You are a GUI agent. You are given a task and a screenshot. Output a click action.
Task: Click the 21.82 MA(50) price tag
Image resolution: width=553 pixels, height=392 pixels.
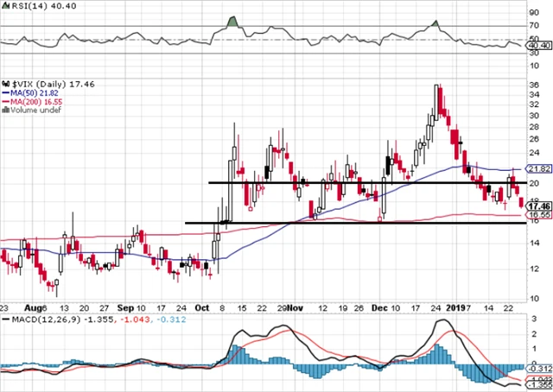tap(538, 168)
